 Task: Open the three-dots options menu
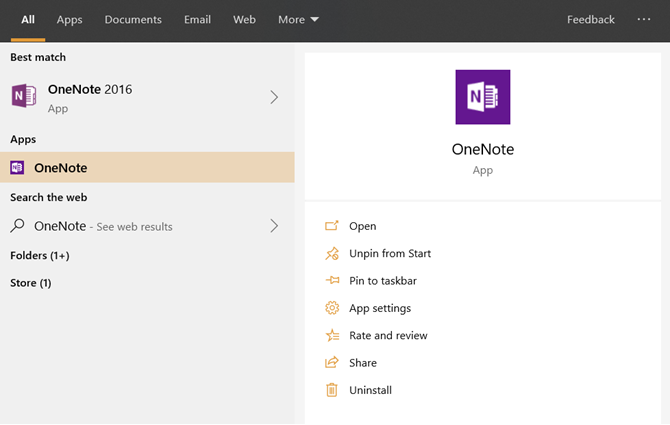tap(643, 20)
